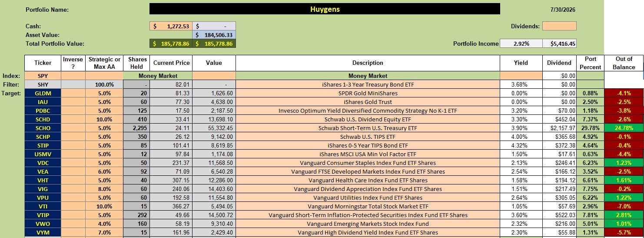Click the SCHD ticker cell

click(x=43, y=119)
